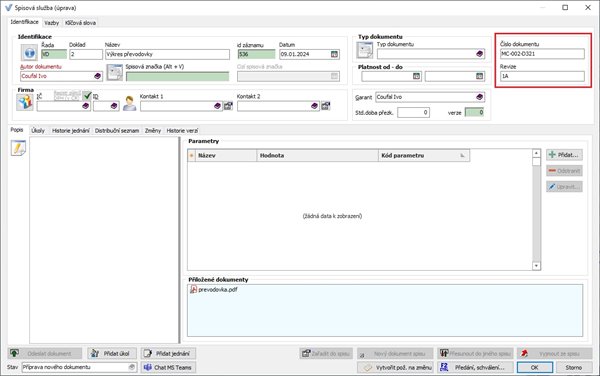The image size is (600, 376).
Task: Click the Spisová značka document icon
Action: pos(114,72)
